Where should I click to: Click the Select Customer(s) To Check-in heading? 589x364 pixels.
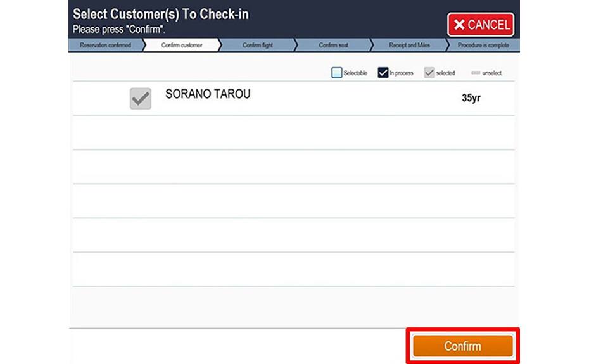click(x=161, y=15)
